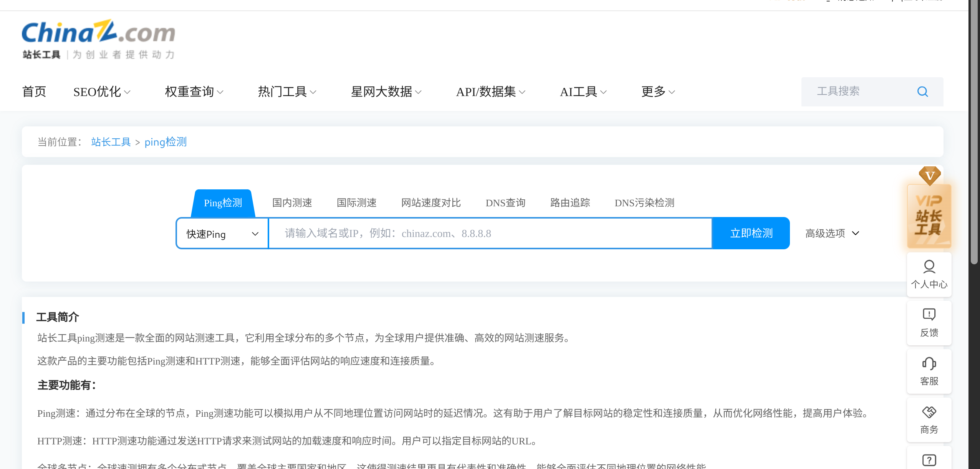Image resolution: width=980 pixels, height=469 pixels.
Task: Expand 高级选项 advanced options
Action: coord(832,234)
